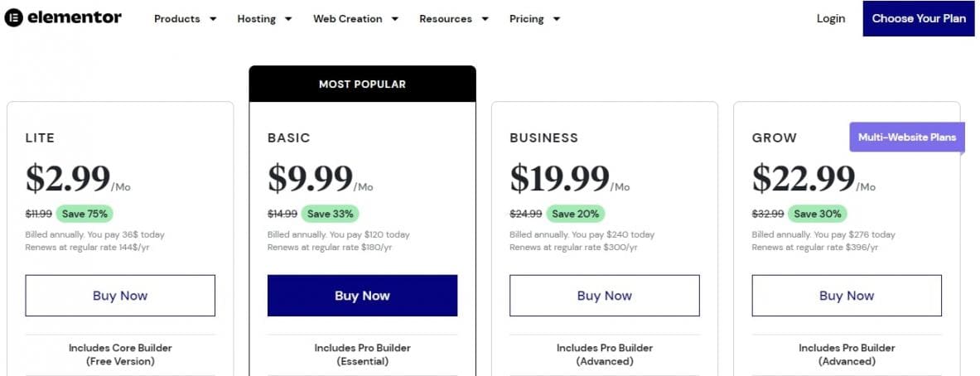
Task: Buy the Grow plan now
Action: click(847, 296)
